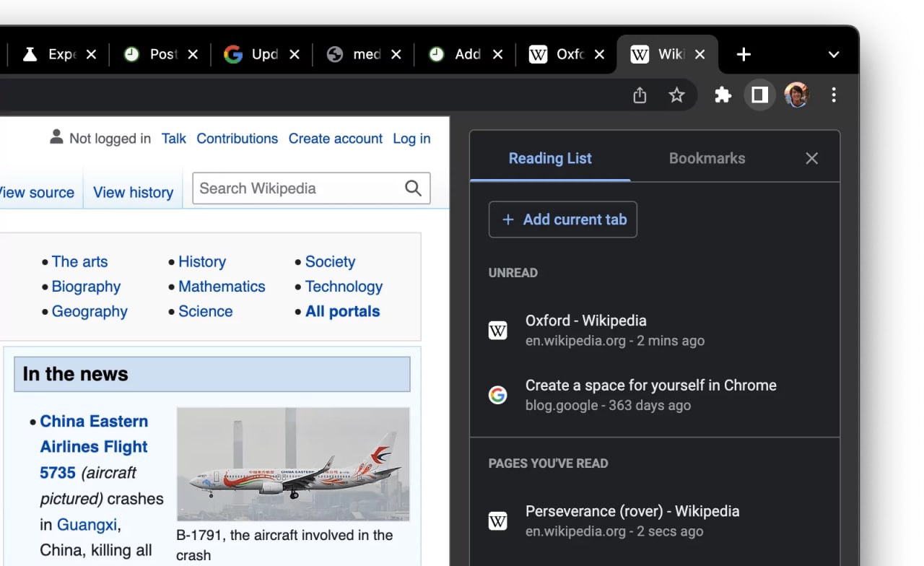Click the share page icon
Image resolution: width=924 pixels, height=566 pixels.
click(x=640, y=95)
